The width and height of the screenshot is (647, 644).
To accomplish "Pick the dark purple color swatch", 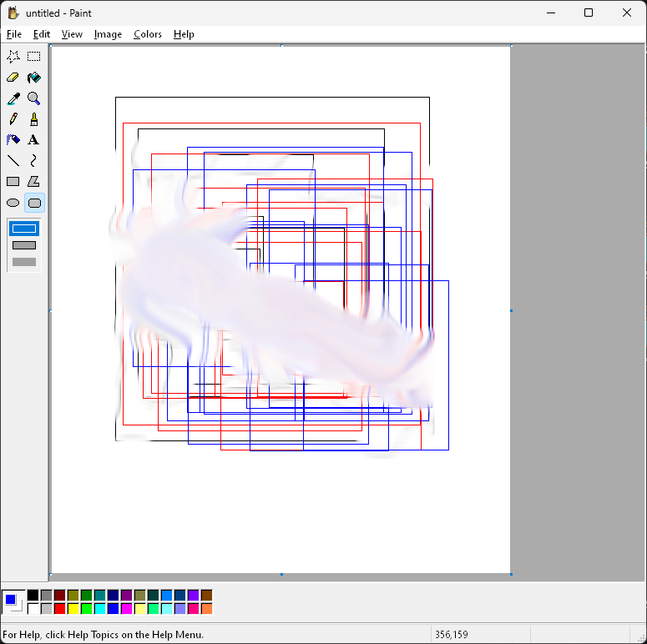I will 127,595.
